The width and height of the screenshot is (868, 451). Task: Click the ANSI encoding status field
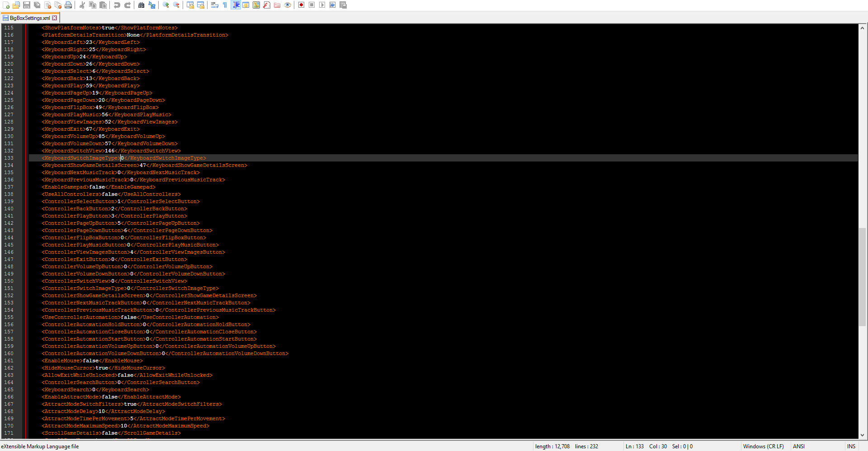[x=799, y=446]
